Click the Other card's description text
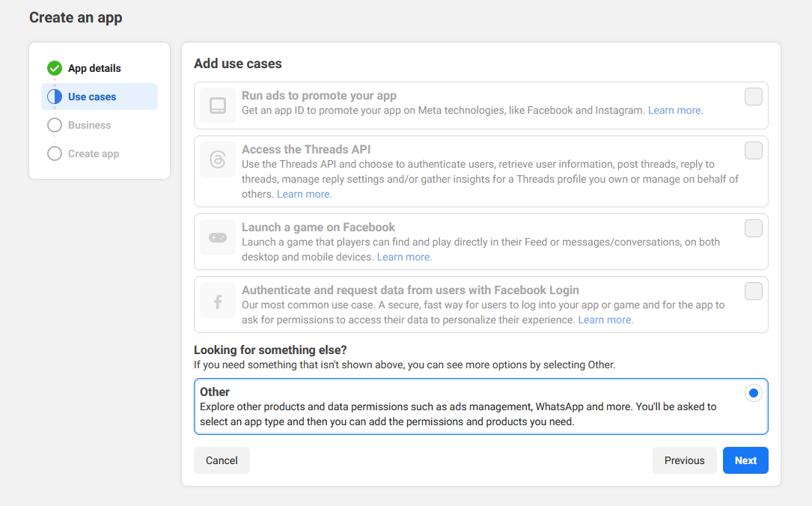Screen dimensions: 812x506 458,415
